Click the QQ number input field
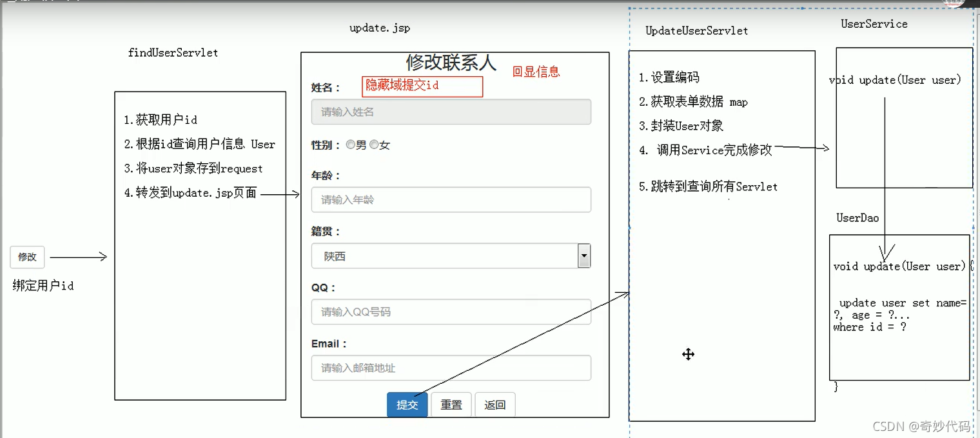The image size is (980, 438). [x=451, y=312]
